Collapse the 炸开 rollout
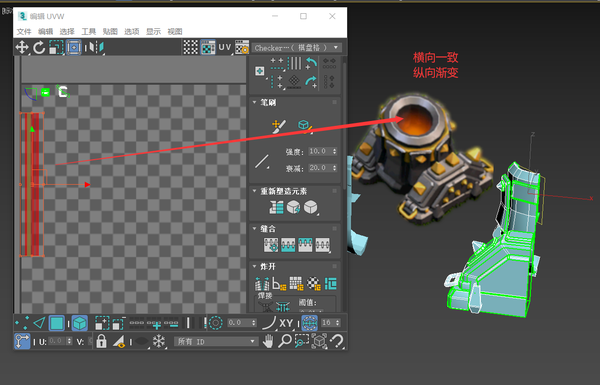 pos(254,266)
